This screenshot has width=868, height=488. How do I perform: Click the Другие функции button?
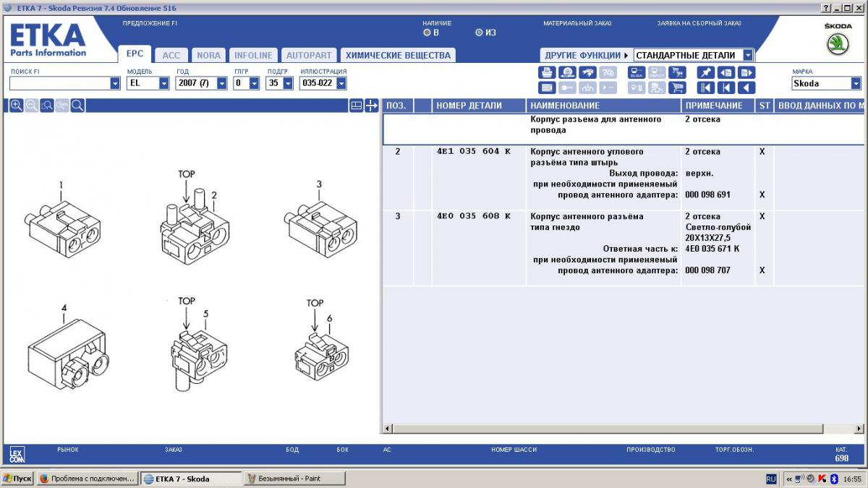[586, 55]
